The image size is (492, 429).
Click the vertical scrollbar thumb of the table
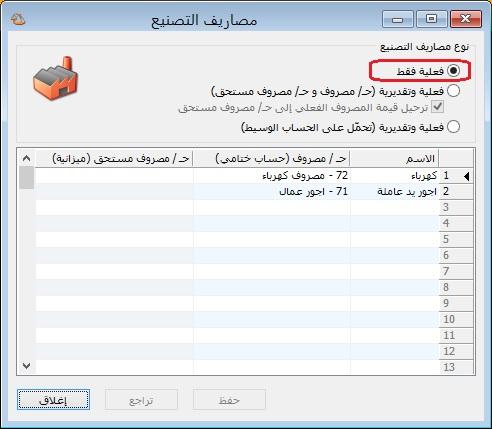[27, 178]
